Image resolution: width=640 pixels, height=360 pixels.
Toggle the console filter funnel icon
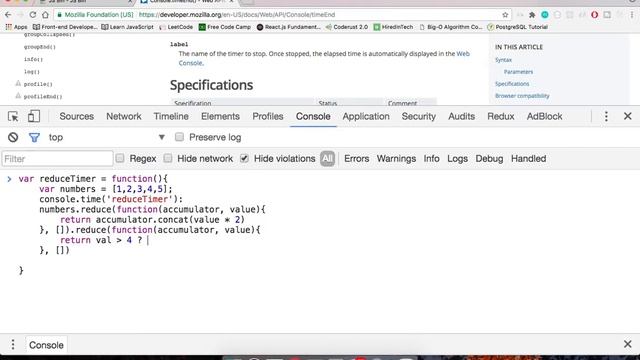(x=34, y=138)
